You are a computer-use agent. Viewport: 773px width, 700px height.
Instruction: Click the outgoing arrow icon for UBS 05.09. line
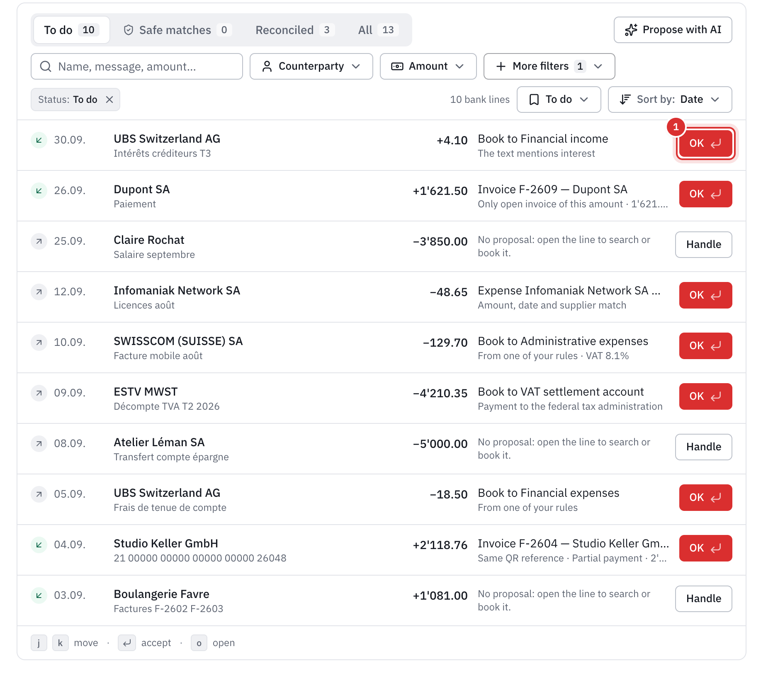39,494
